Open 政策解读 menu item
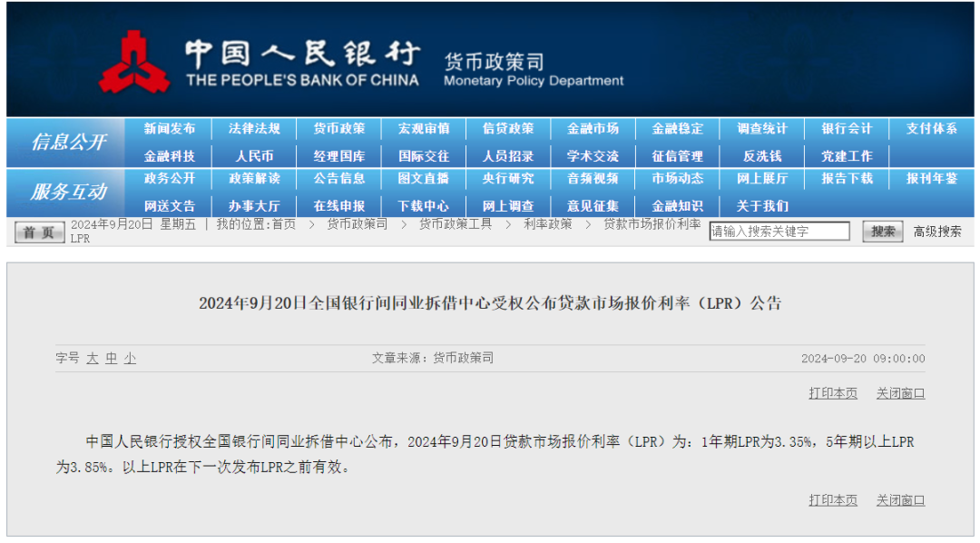This screenshot has height=543, width=980. [254, 179]
